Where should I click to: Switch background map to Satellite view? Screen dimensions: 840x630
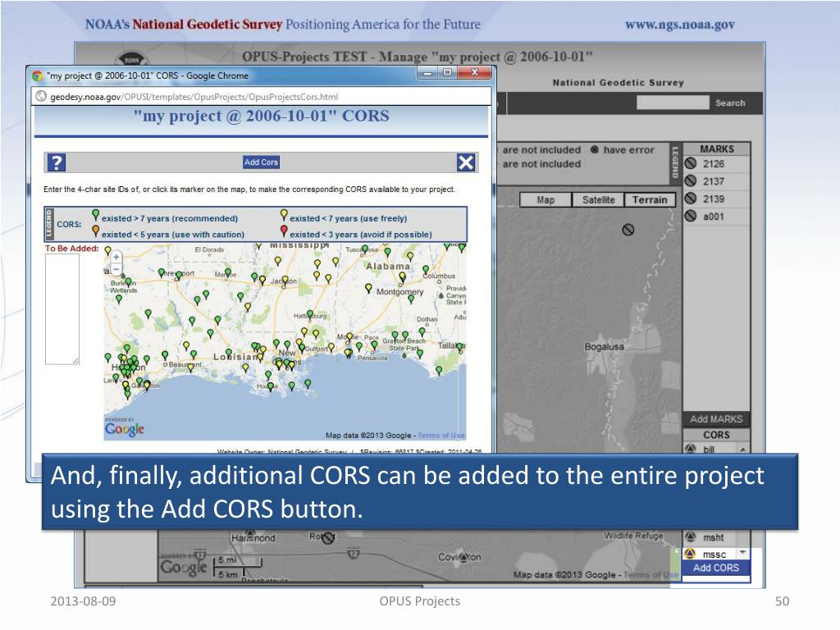pyautogui.click(x=598, y=200)
